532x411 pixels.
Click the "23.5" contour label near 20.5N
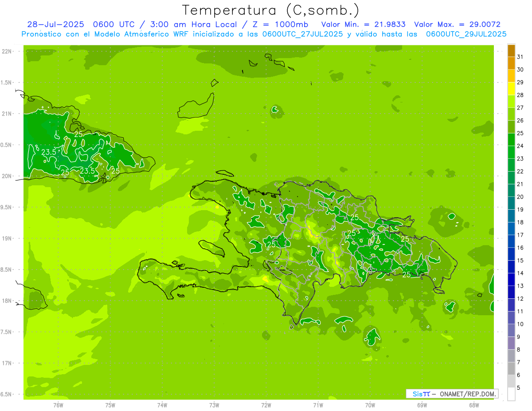[48, 152]
